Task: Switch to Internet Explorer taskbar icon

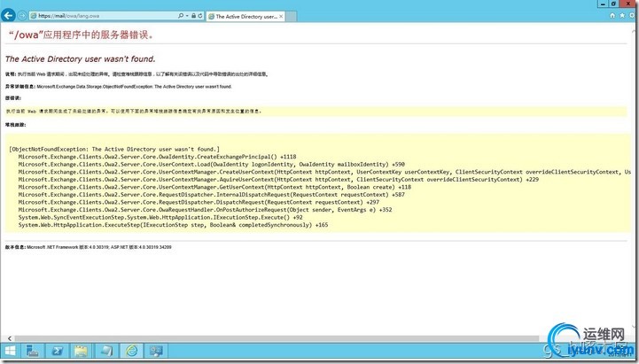Action: (x=131, y=351)
